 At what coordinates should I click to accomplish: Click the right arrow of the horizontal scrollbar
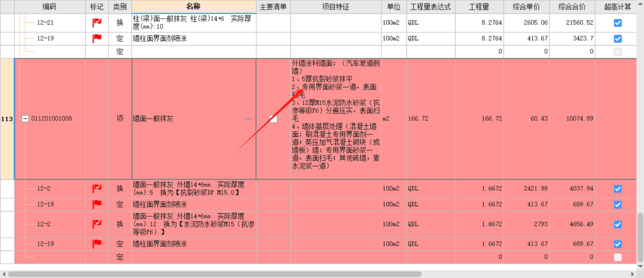click(633, 274)
